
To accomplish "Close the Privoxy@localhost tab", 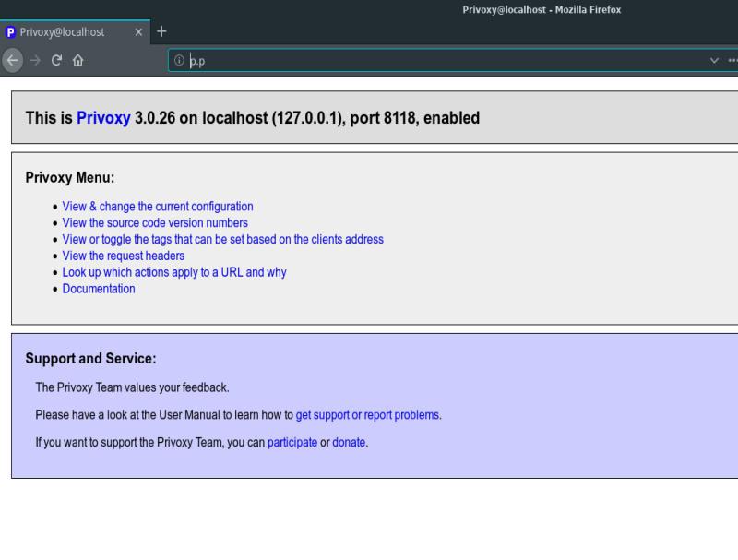I will [138, 32].
